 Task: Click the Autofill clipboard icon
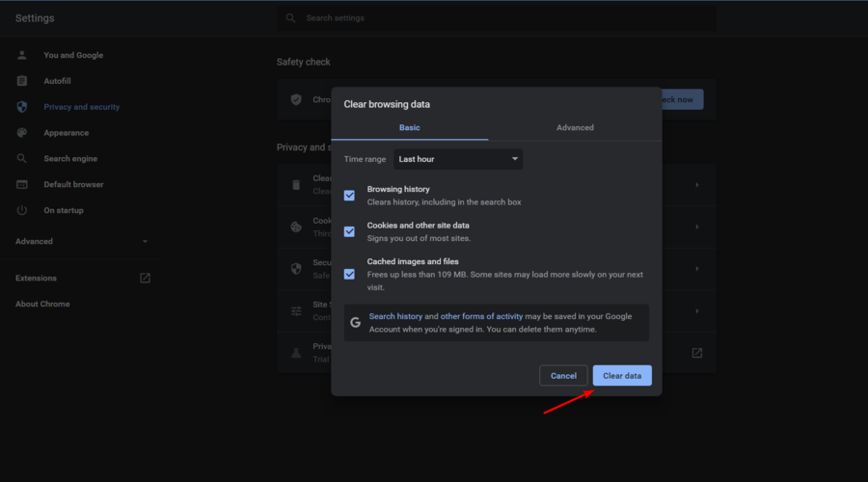point(21,81)
